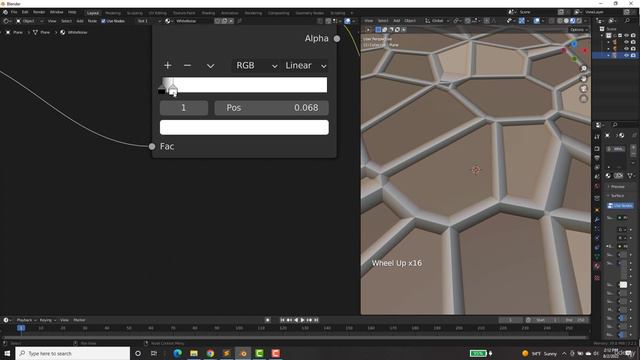Open Blender app from the taskbar
Screen dimensions: 640x360
pyautogui.click(x=243, y=353)
